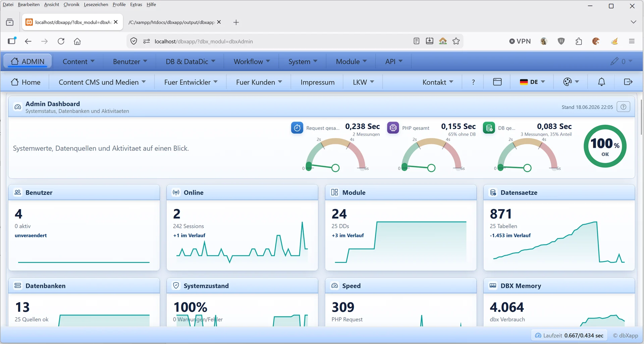
Task: Click the Request gesamt timer icon
Action: coord(297,128)
